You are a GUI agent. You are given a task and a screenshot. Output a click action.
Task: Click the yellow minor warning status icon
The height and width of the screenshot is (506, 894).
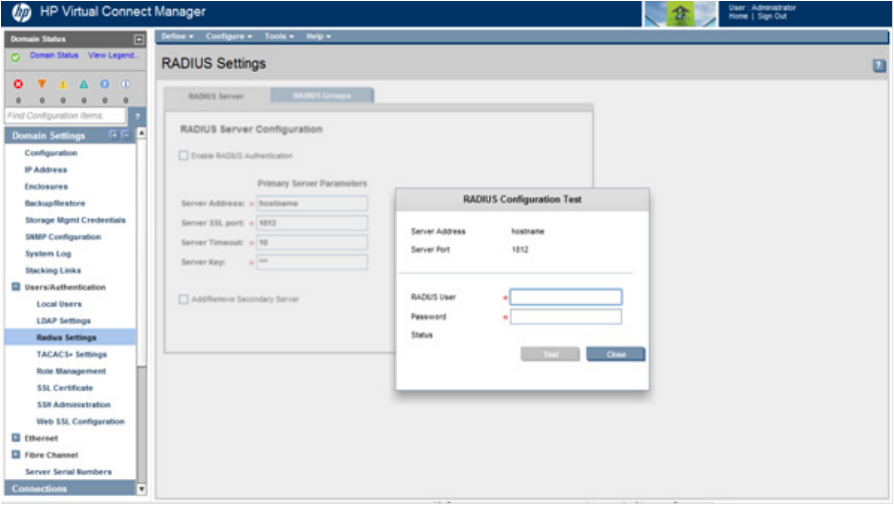pyautogui.click(x=63, y=84)
